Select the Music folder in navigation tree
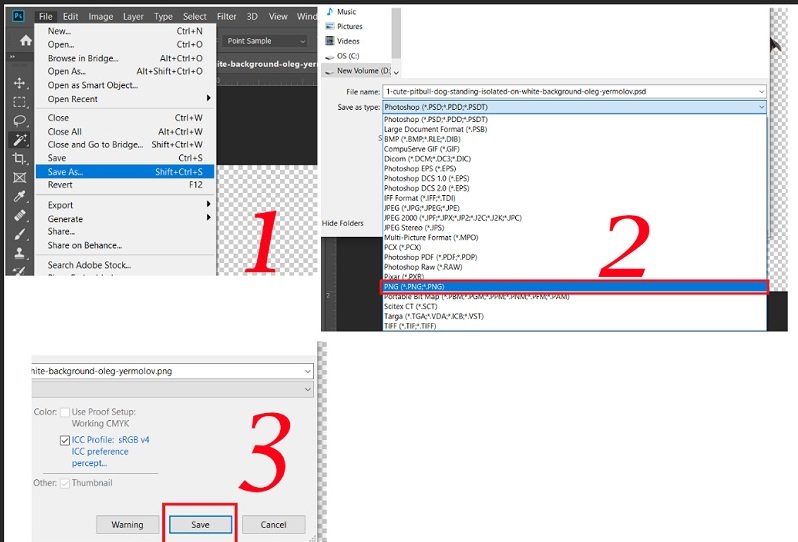Screen dimensions: 798x542 [x=341, y=11]
